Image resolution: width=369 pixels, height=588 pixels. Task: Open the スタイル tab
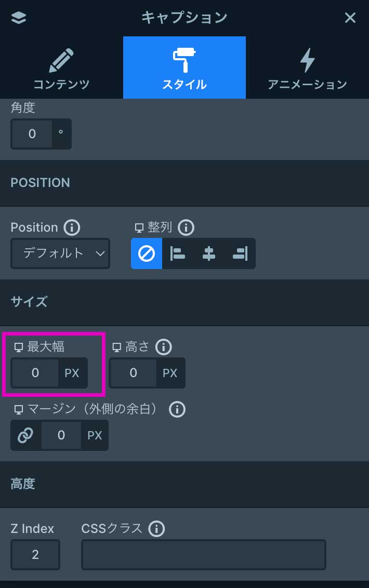click(184, 68)
